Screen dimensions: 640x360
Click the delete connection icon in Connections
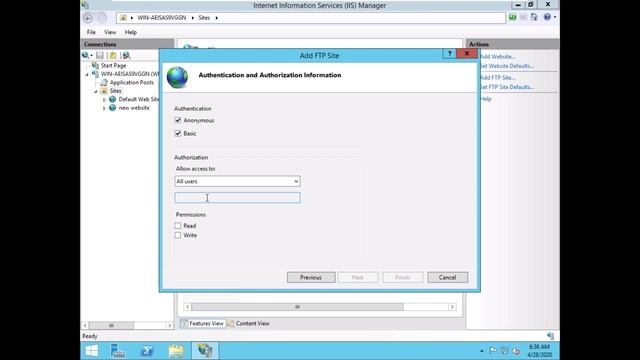127,56
